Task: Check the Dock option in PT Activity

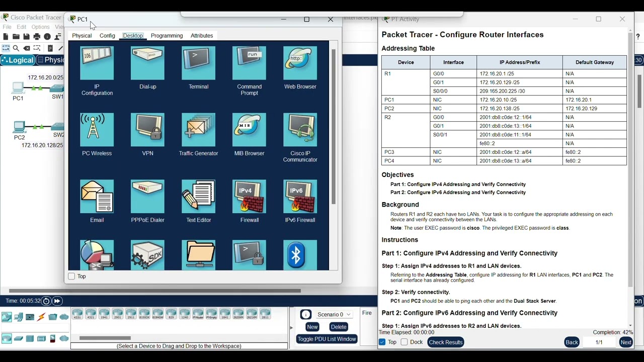Action: [x=404, y=342]
